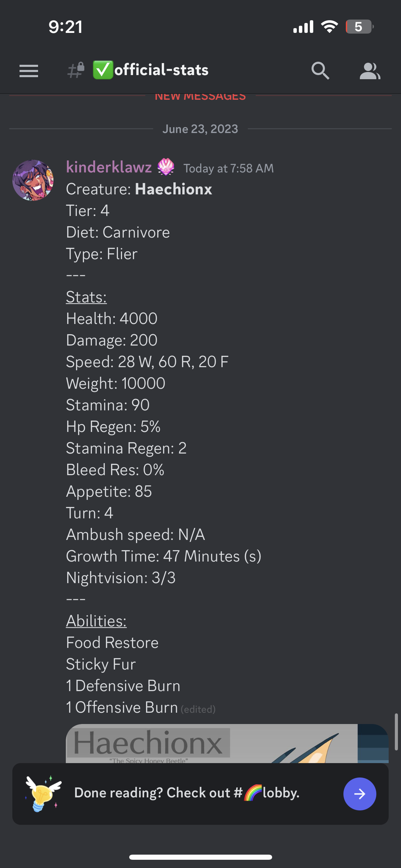Viewport: 401px width, 868px height.
Task: Open search in official-stats channel
Action: (x=320, y=70)
